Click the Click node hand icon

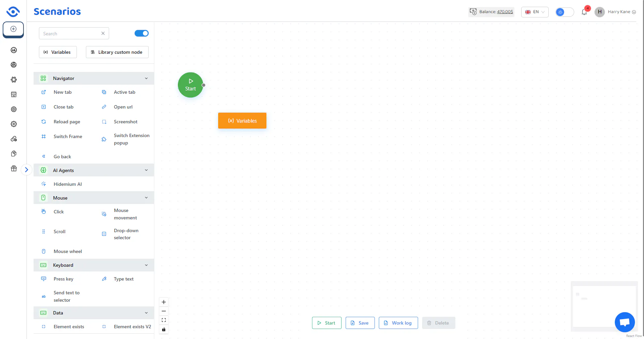[44, 211]
